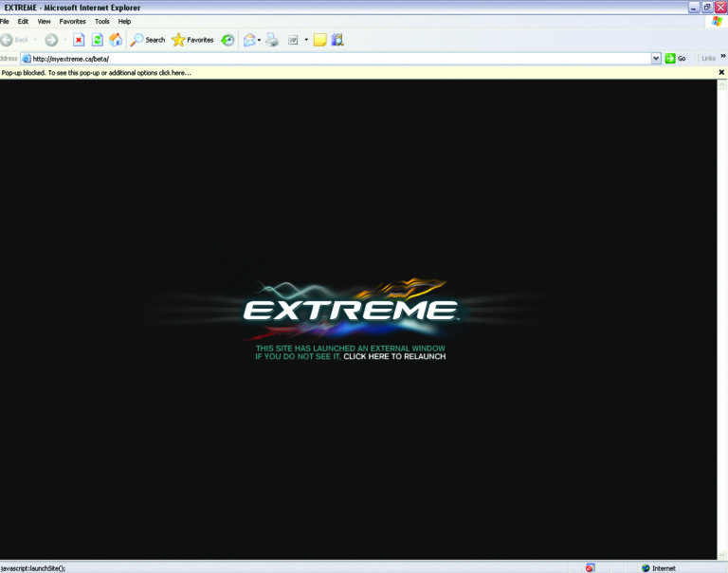Screen dimensions: 728x573
Task: Refresh the page with green arrows icon
Action: click(x=97, y=40)
